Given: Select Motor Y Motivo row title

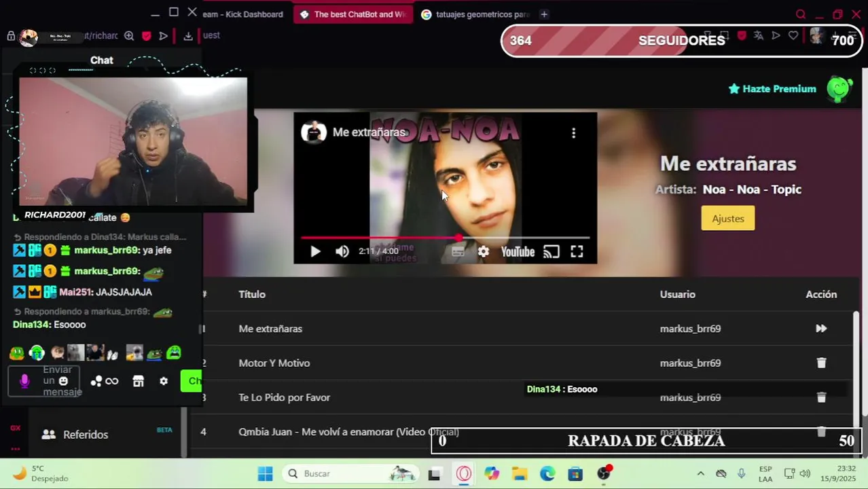Looking at the screenshot, I should point(274,363).
